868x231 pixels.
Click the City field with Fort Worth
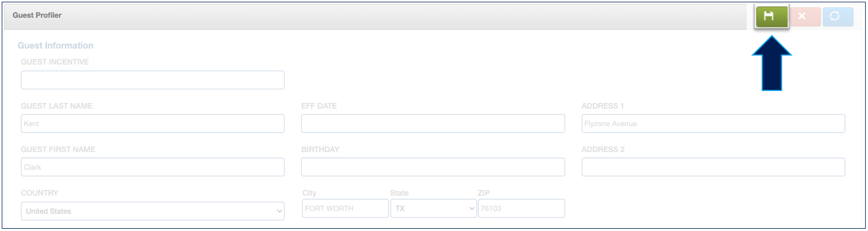tap(345, 209)
